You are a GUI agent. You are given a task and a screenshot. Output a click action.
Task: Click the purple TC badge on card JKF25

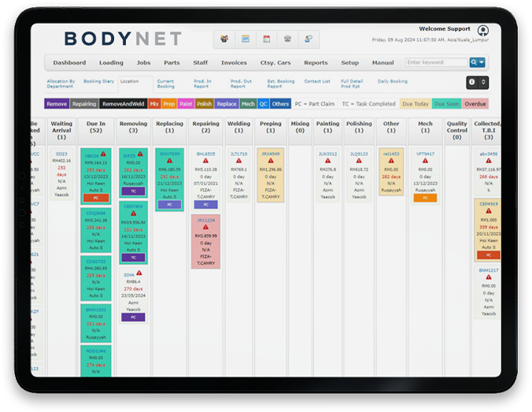coord(133,191)
